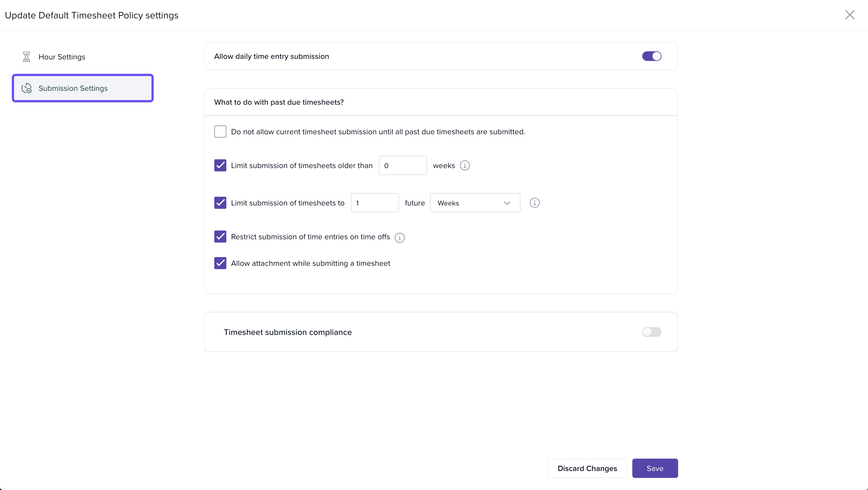Click the Submission Settings clock-check icon
This screenshot has height=490, width=868.
point(26,88)
